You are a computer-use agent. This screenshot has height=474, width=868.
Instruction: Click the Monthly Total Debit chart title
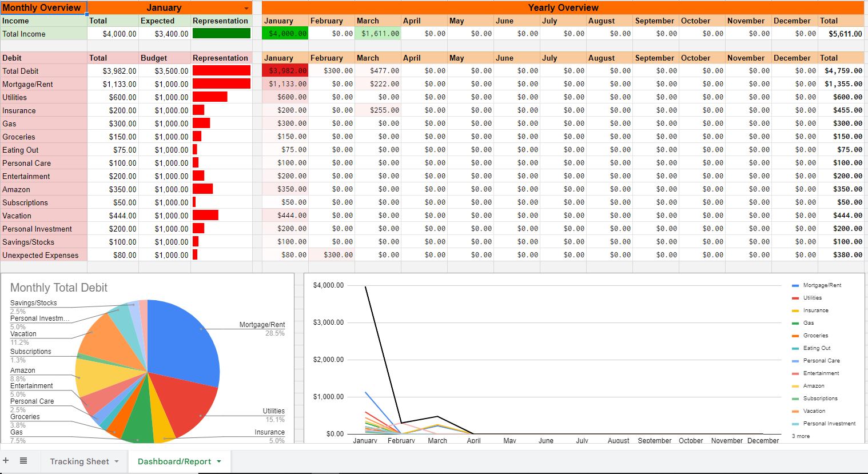coord(59,288)
